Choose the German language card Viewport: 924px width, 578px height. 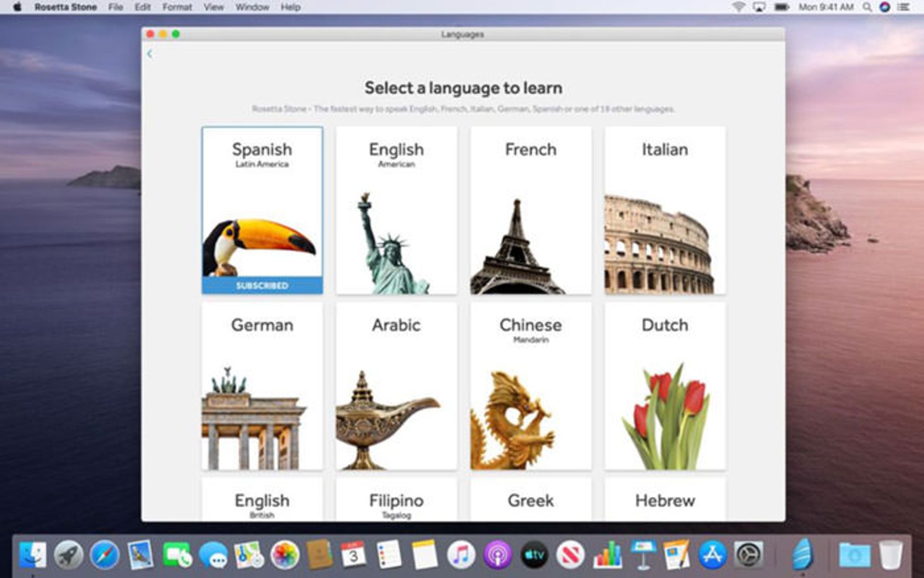tap(262, 386)
